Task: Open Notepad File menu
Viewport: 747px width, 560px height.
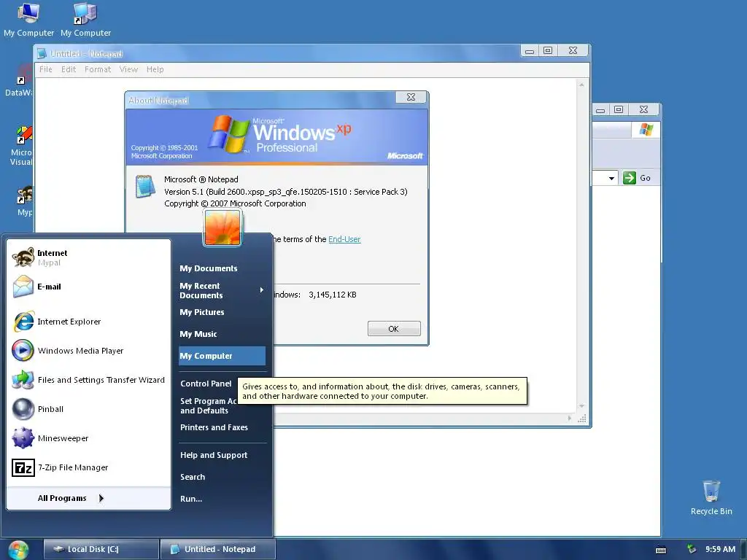Action: click(x=46, y=69)
